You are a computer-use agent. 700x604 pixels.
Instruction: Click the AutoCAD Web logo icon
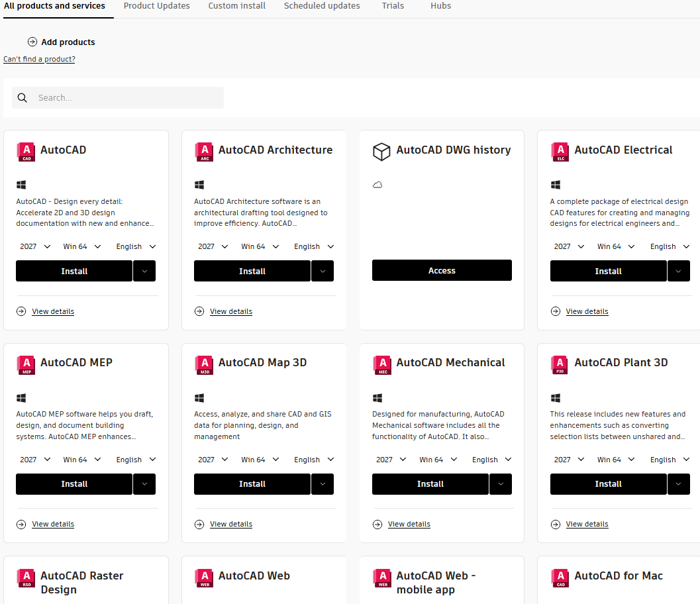pyautogui.click(x=204, y=578)
